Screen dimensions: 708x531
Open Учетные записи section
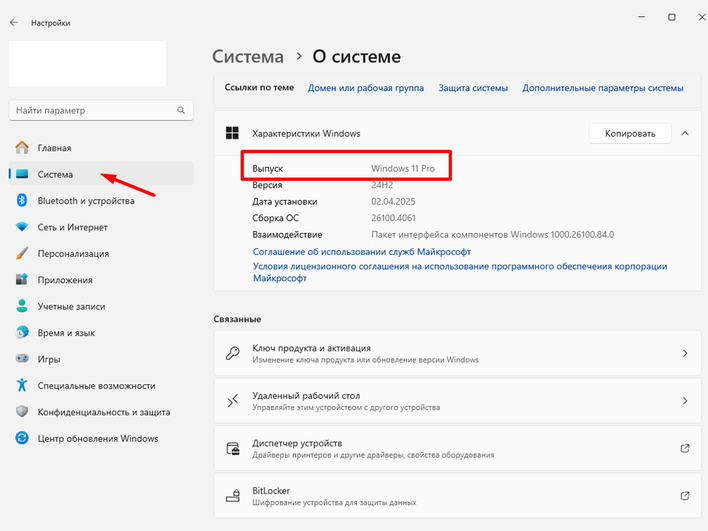pos(101,306)
